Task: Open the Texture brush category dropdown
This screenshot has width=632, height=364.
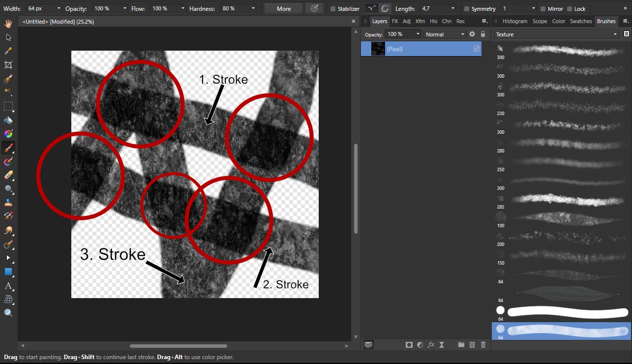Action: (x=556, y=34)
